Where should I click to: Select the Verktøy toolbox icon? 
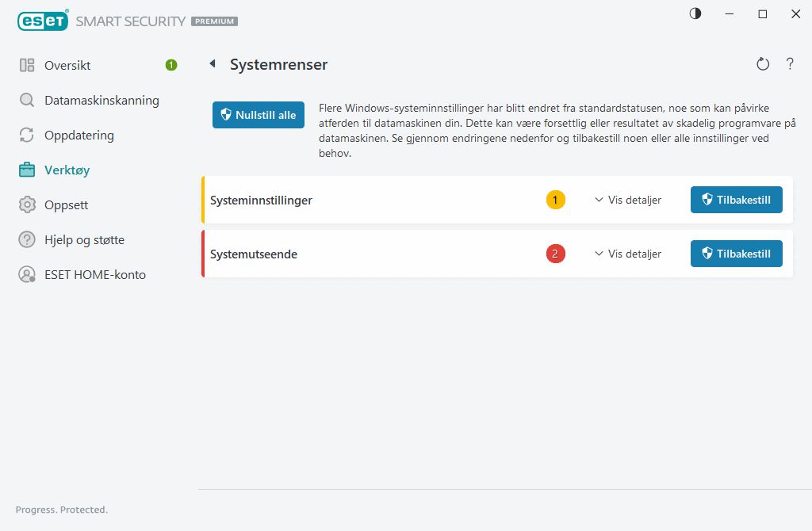(x=25, y=170)
